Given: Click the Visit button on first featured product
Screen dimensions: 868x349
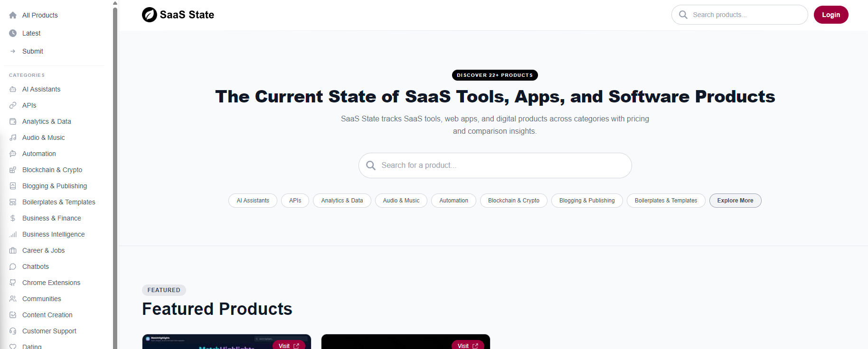Looking at the screenshot, I should tap(289, 345).
